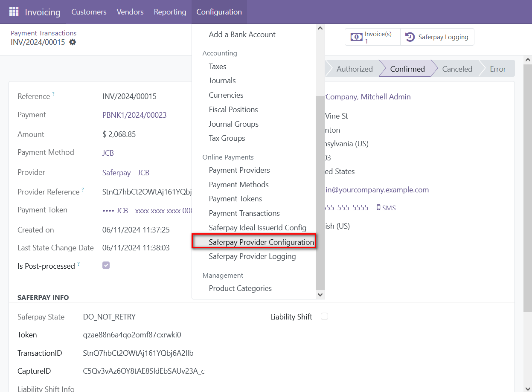Select Payment Providers from the Configuration dropdown
Screen dimensions: 532x392
pos(239,170)
